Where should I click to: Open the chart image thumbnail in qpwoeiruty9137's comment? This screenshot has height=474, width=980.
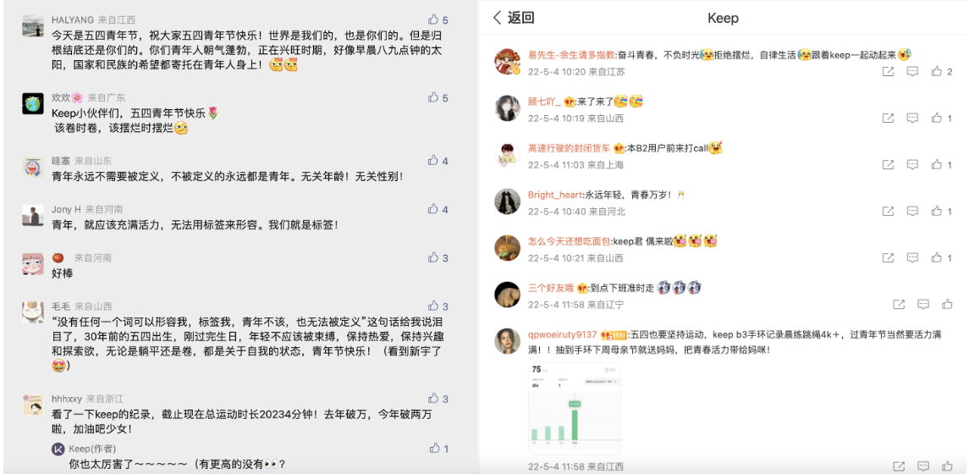pos(575,408)
